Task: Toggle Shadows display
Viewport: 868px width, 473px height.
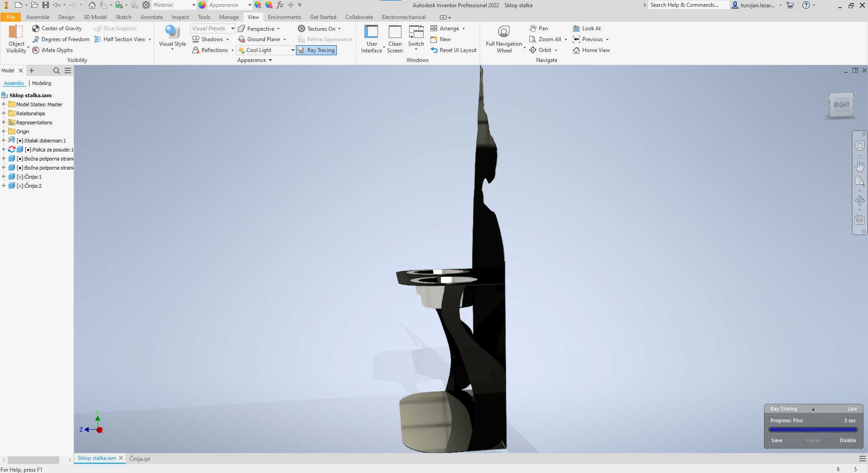Action: click(208, 39)
